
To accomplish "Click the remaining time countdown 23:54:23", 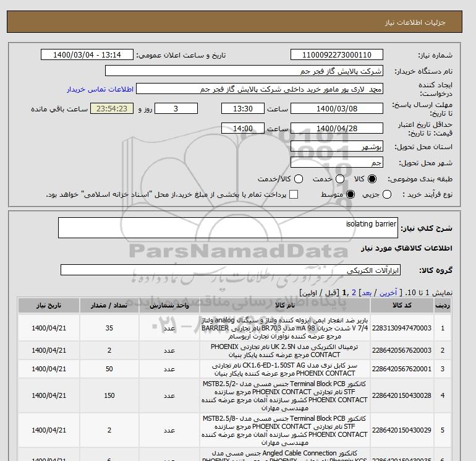I will [112, 108].
